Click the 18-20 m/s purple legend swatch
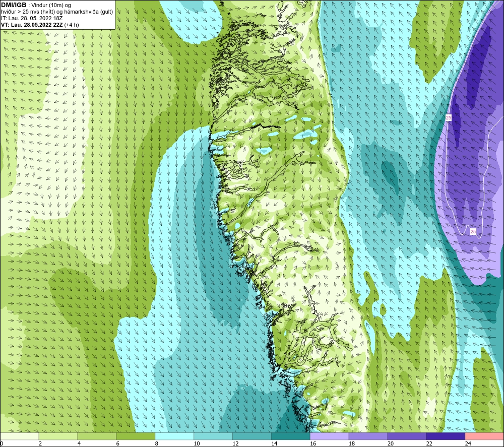This screenshot has width=504, height=447. (368, 436)
